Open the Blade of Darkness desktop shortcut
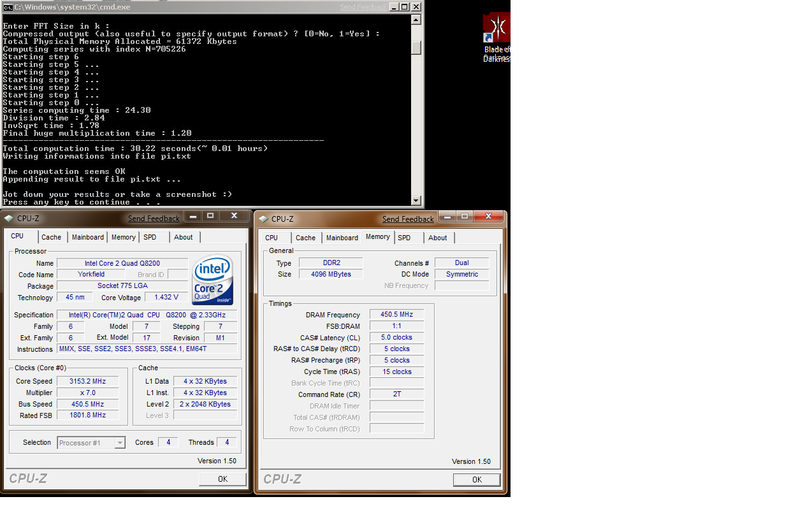Screen dimensions: 812x520 pyautogui.click(x=497, y=37)
